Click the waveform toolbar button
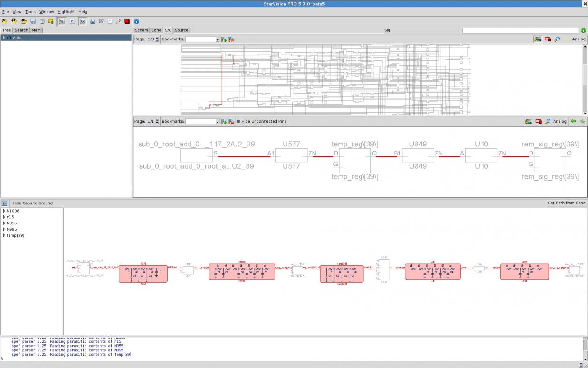 pos(72,21)
